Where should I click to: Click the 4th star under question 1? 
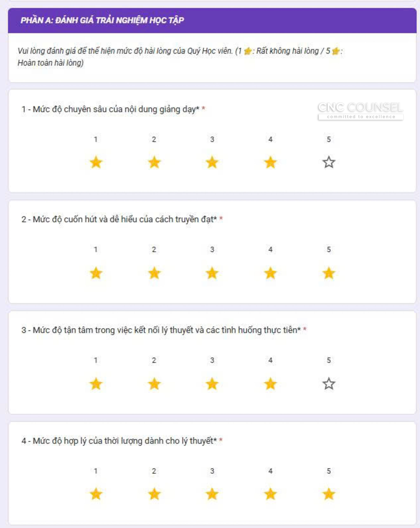pyautogui.click(x=270, y=162)
